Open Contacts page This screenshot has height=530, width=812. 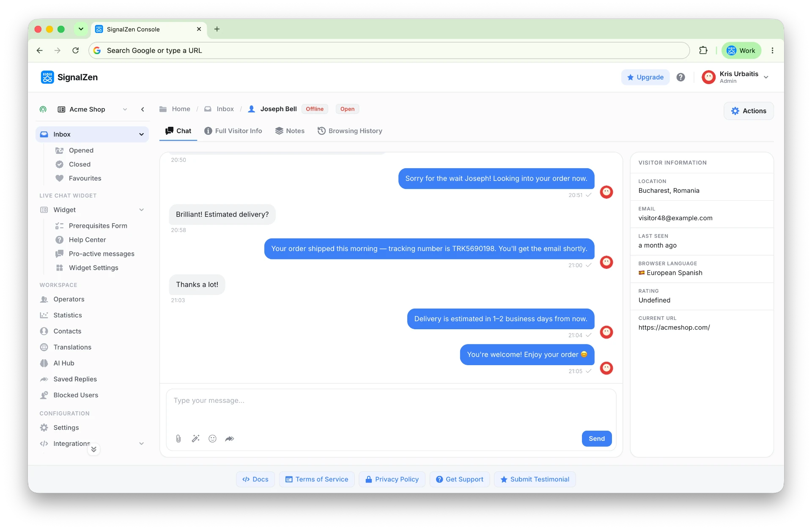[x=67, y=331]
